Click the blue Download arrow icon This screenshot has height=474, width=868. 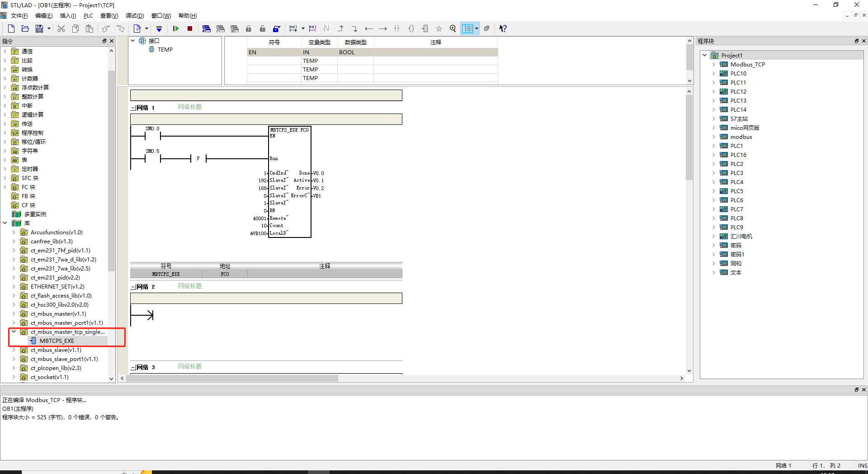(x=159, y=28)
